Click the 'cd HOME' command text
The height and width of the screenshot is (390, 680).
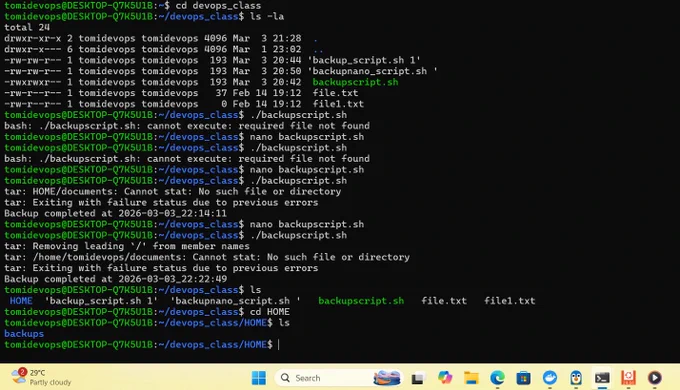269,312
